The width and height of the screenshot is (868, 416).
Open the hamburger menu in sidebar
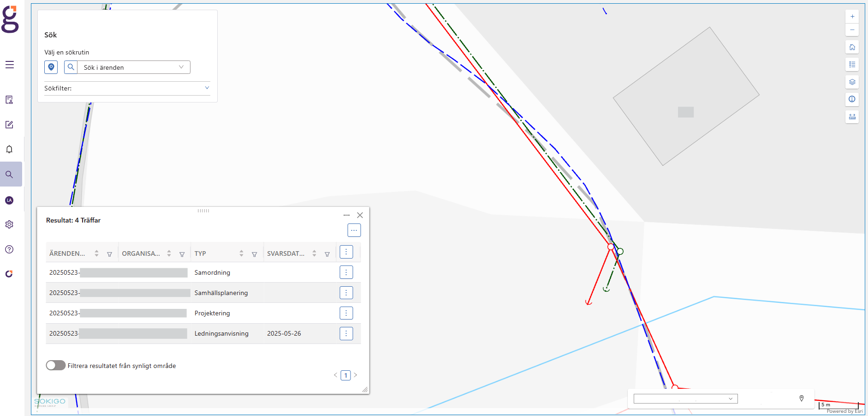click(10, 65)
